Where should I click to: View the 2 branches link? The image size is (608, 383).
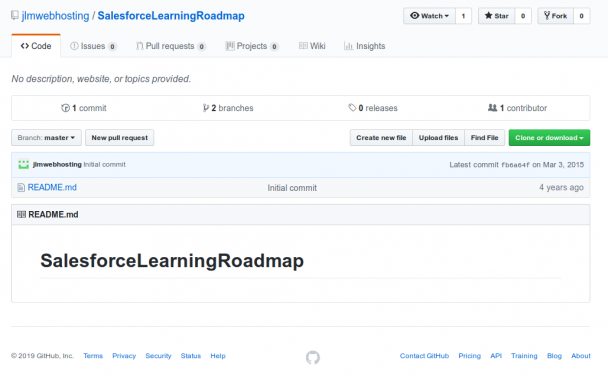click(228, 108)
